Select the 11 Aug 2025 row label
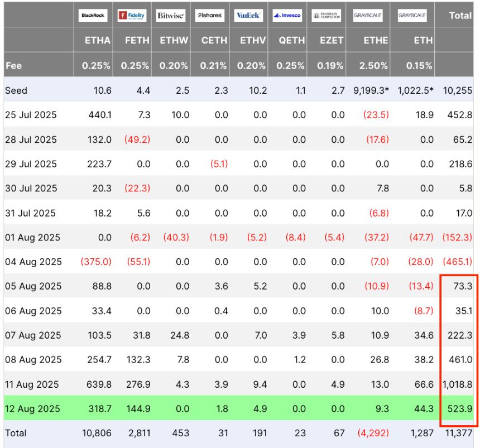Image resolution: width=480 pixels, height=448 pixels. tap(32, 384)
